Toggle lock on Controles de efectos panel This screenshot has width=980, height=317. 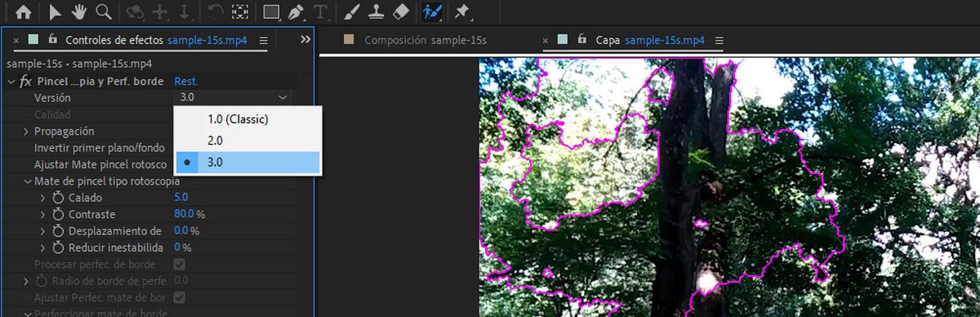click(x=52, y=38)
